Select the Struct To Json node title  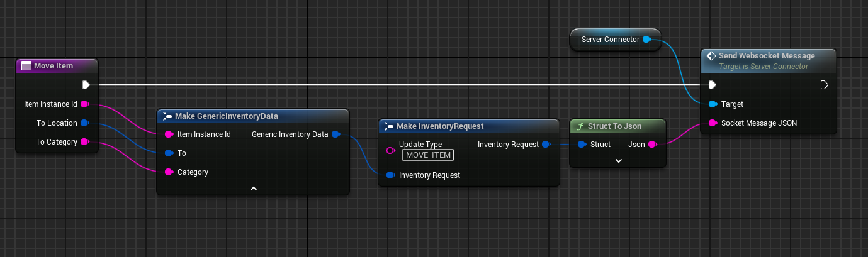615,126
